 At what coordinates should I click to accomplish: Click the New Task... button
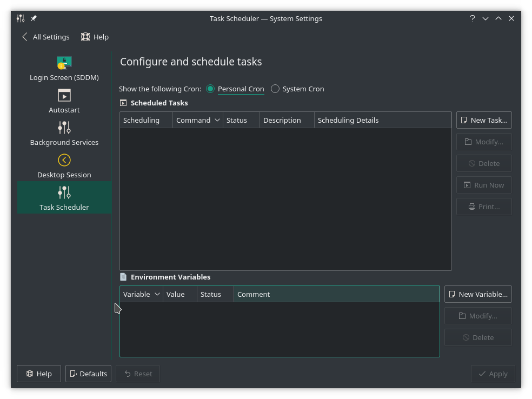[x=483, y=120]
